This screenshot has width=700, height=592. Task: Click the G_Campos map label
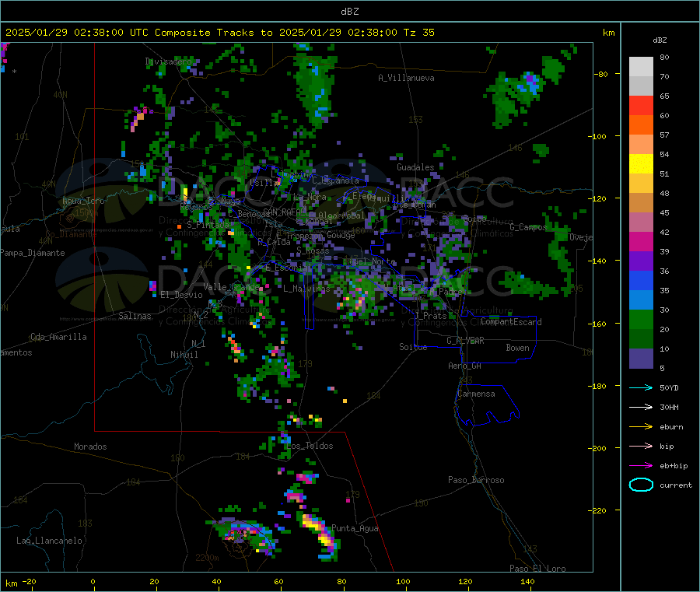pos(528,227)
